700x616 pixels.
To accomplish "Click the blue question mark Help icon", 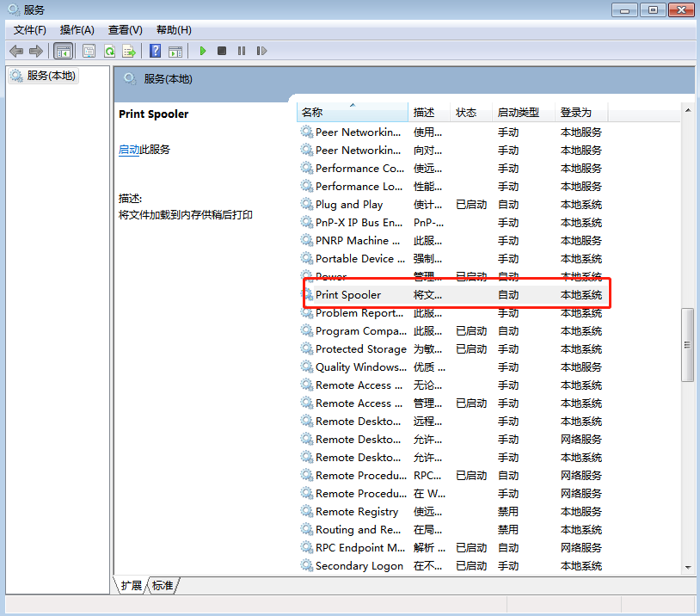I will tap(156, 51).
